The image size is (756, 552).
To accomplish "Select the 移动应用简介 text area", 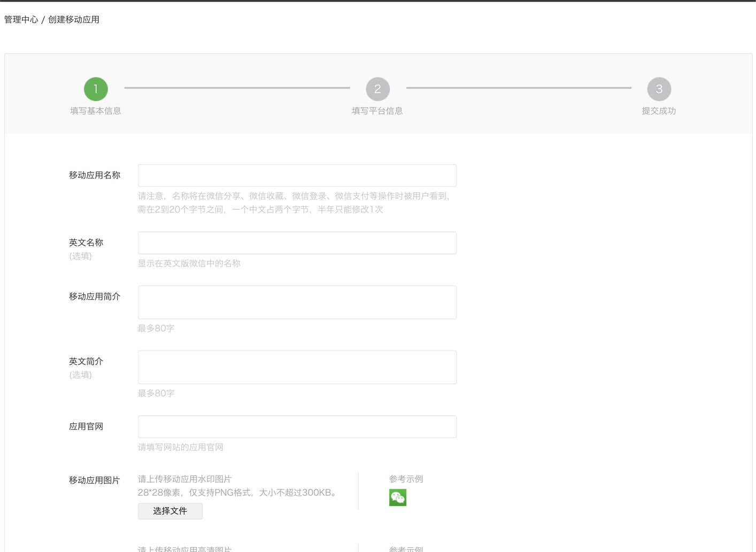I will click(x=297, y=302).
